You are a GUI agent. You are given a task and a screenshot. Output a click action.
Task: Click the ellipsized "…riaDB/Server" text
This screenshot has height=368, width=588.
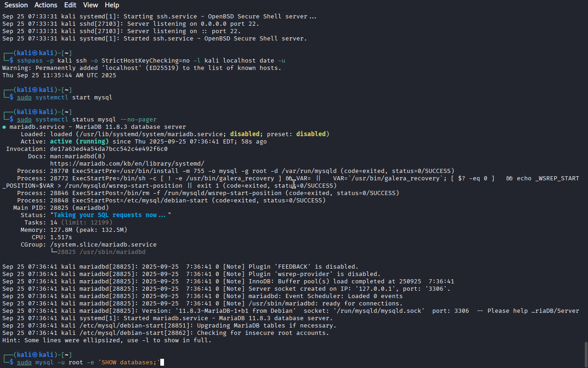click(x=555, y=311)
